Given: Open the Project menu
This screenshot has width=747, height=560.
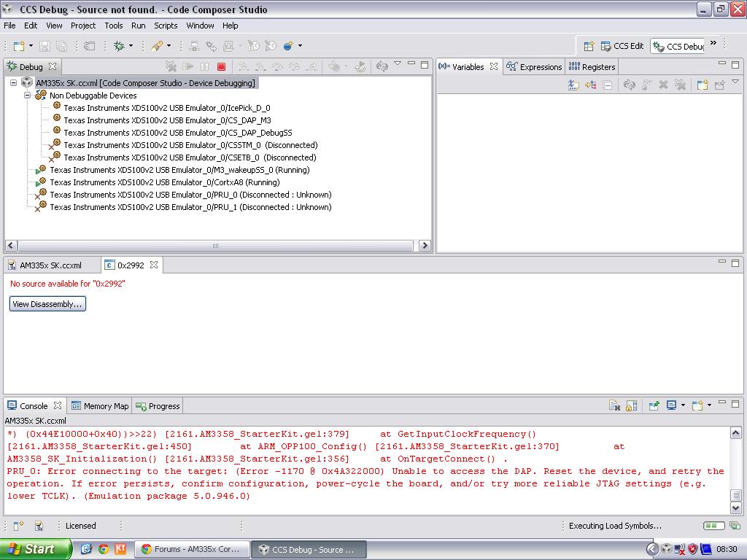Looking at the screenshot, I should (x=83, y=26).
